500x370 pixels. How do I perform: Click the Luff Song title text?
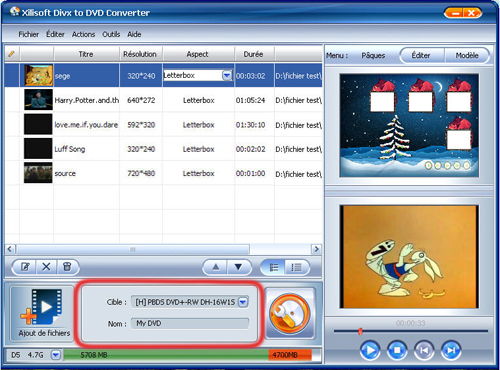(x=70, y=149)
